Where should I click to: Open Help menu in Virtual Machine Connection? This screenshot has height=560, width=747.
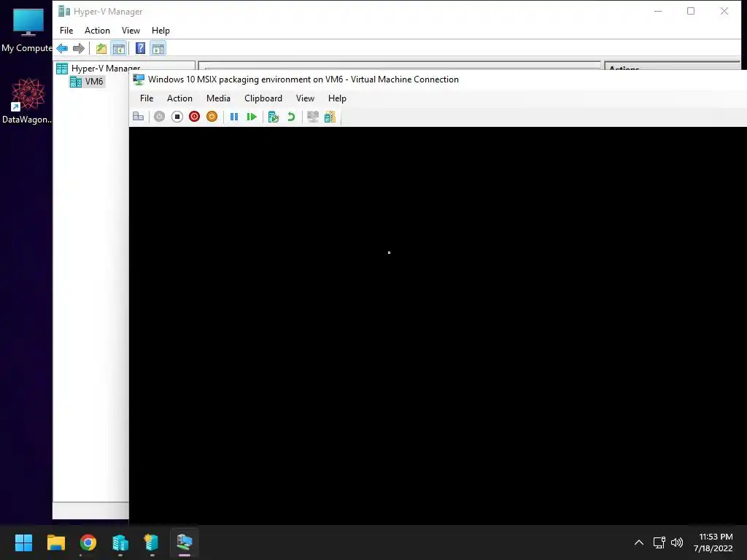337,98
